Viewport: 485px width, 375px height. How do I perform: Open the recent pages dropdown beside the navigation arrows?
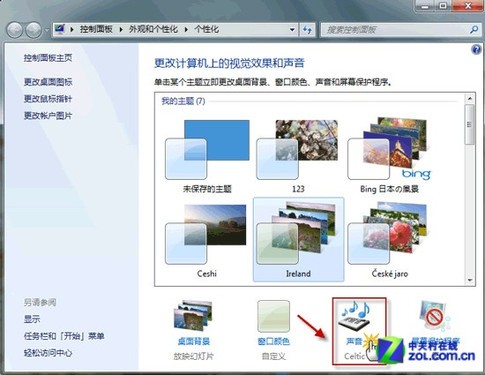click(x=47, y=30)
